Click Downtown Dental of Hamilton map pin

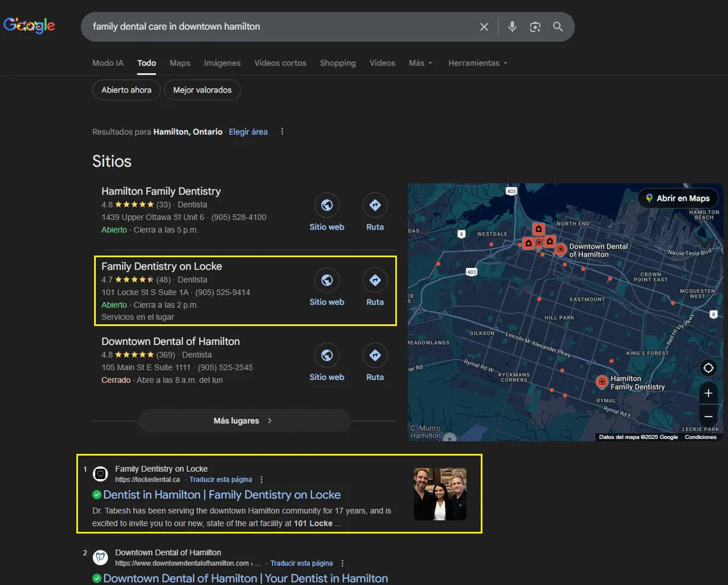pos(561,249)
